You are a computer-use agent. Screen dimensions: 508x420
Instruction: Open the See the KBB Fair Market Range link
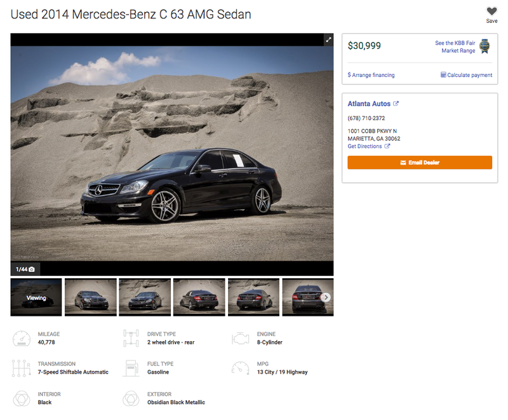(x=455, y=46)
